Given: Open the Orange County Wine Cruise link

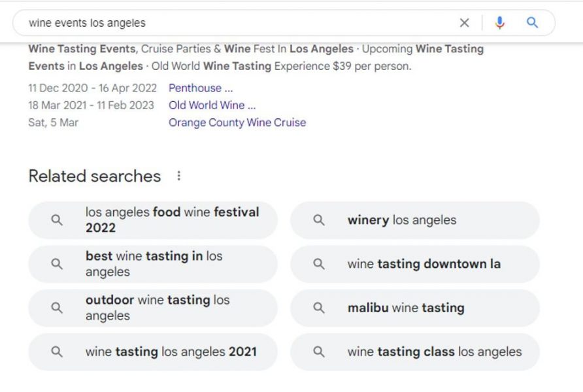Looking at the screenshot, I should (x=237, y=123).
